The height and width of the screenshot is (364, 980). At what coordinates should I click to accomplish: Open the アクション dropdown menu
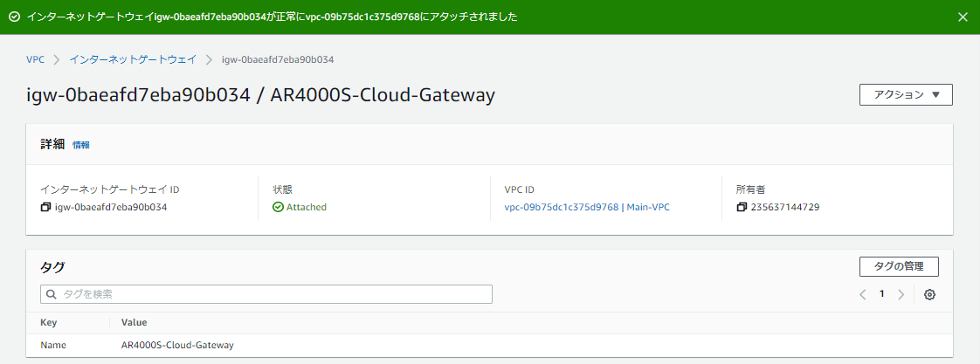click(906, 94)
